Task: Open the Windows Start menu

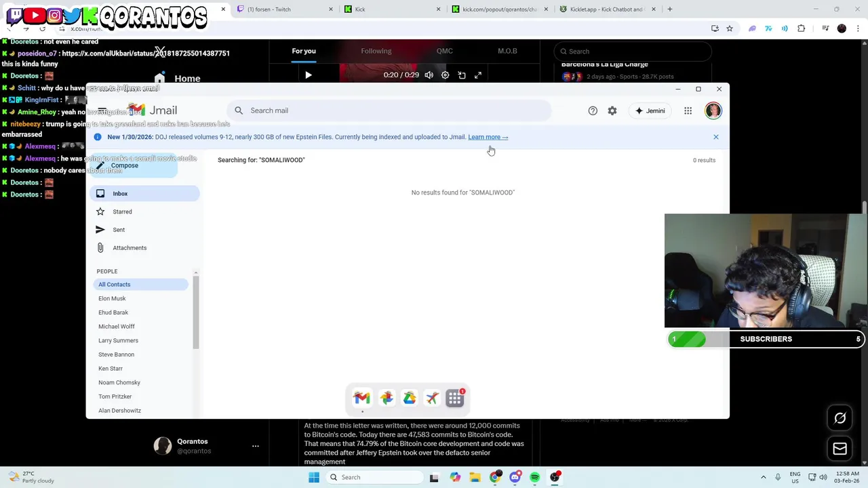Action: pyautogui.click(x=313, y=477)
